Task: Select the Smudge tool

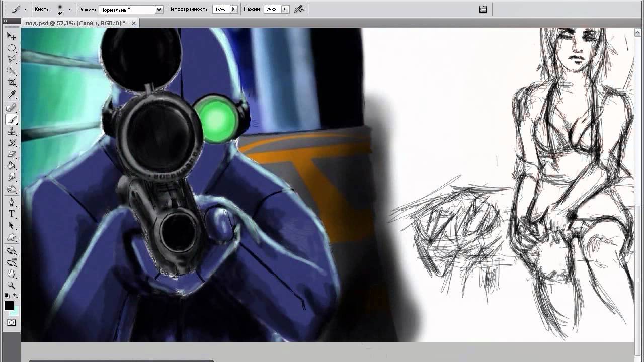Action: [x=12, y=177]
